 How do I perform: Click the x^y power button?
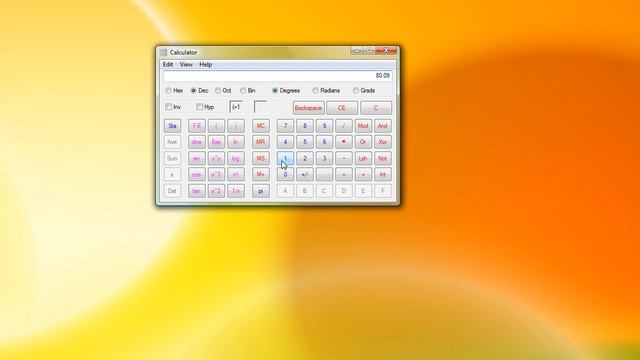pos(216,158)
